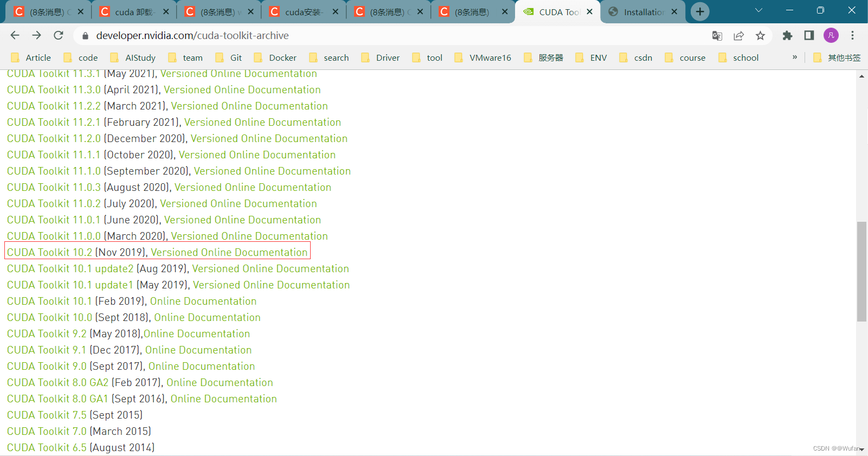Open the Extensions puzzle icon
The height and width of the screenshot is (456, 868).
pyautogui.click(x=787, y=36)
